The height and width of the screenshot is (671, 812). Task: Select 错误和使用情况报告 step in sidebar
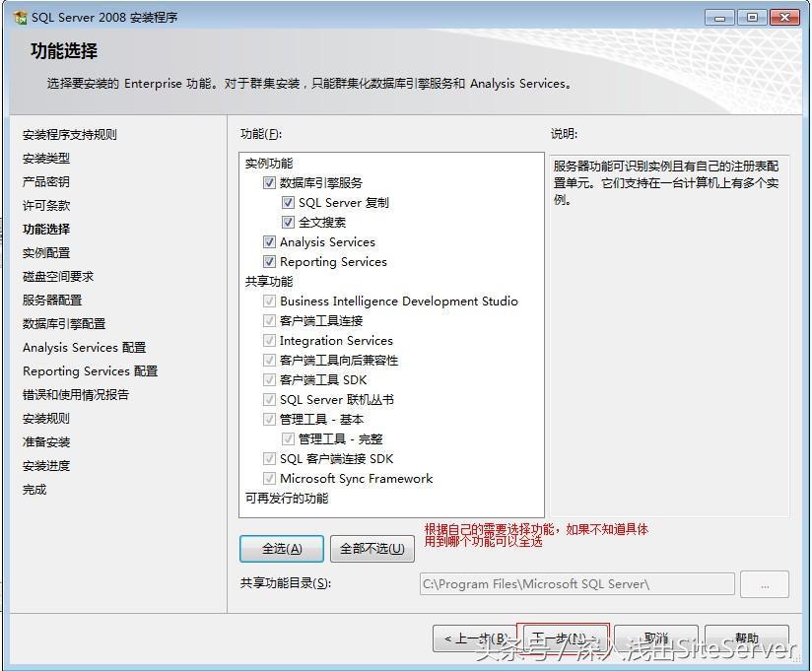[x=76, y=395]
